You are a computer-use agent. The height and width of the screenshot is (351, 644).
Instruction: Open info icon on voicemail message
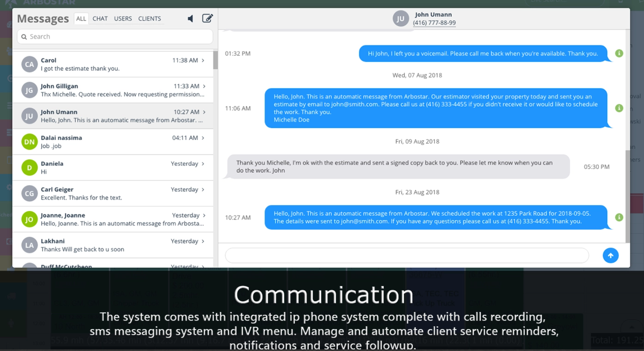(x=619, y=53)
